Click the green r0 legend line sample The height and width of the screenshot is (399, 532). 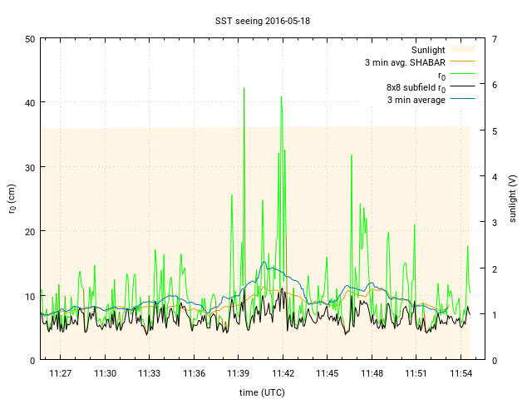point(463,75)
